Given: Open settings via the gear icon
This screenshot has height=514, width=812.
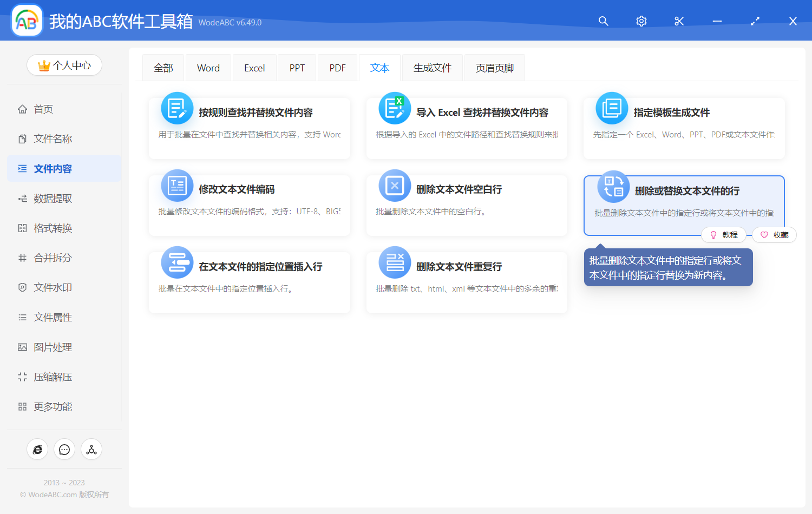Looking at the screenshot, I should tap(641, 21).
